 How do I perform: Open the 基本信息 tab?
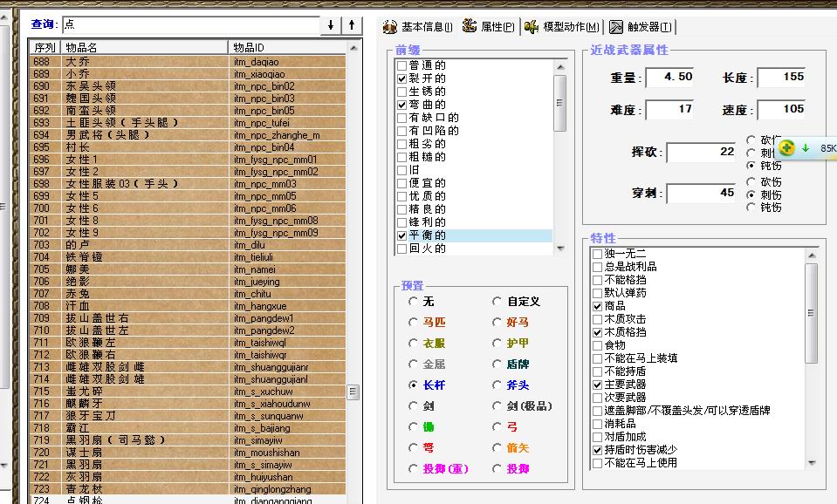coord(417,27)
